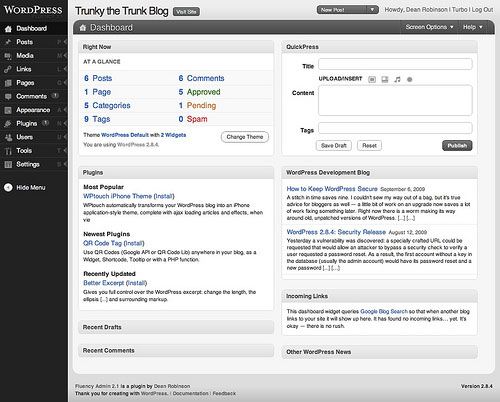This screenshot has width=500, height=402.
Task: Click the Dashboard house icon in the sidebar
Action: (8, 29)
